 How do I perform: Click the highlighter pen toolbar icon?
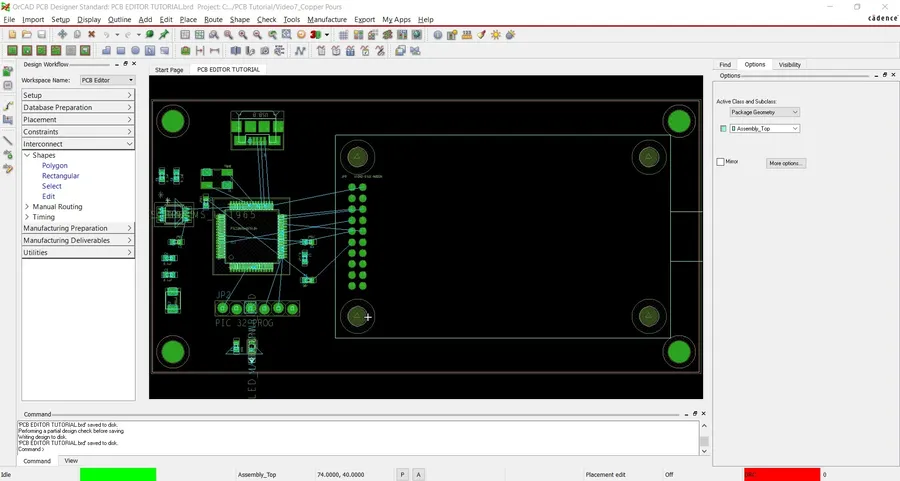(x=481, y=34)
